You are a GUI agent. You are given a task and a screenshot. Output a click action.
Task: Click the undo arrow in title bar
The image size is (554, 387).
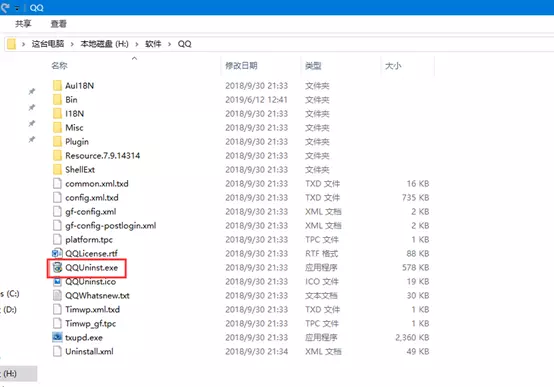(x=5, y=7)
